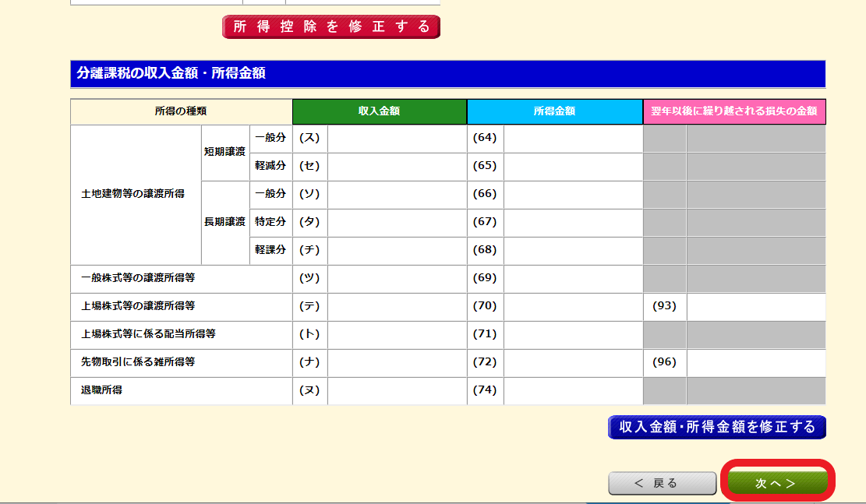This screenshot has width=866, height=504.
Task: Click the (68) code cell
Action: (x=485, y=251)
